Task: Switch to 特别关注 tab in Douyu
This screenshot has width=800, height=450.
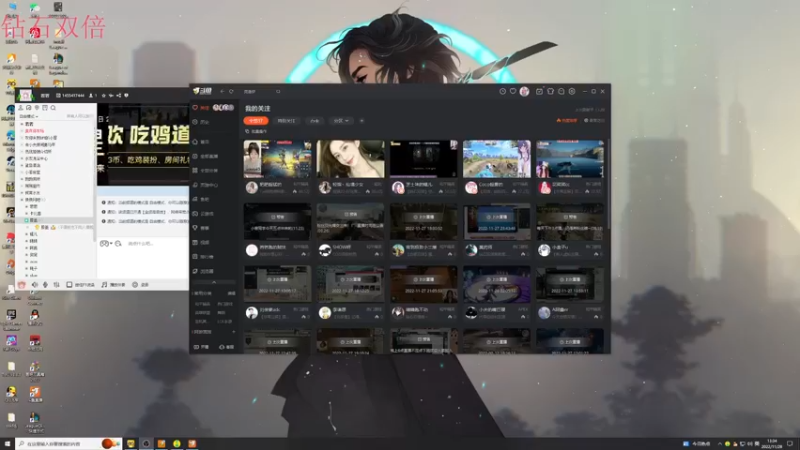Action: click(286, 121)
